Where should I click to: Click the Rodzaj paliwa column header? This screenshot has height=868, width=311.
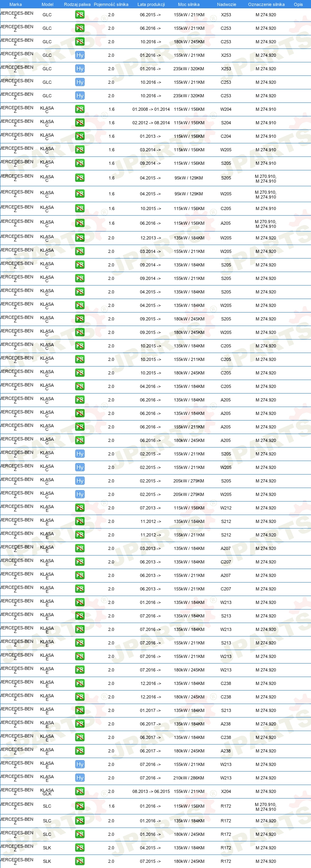77,4
